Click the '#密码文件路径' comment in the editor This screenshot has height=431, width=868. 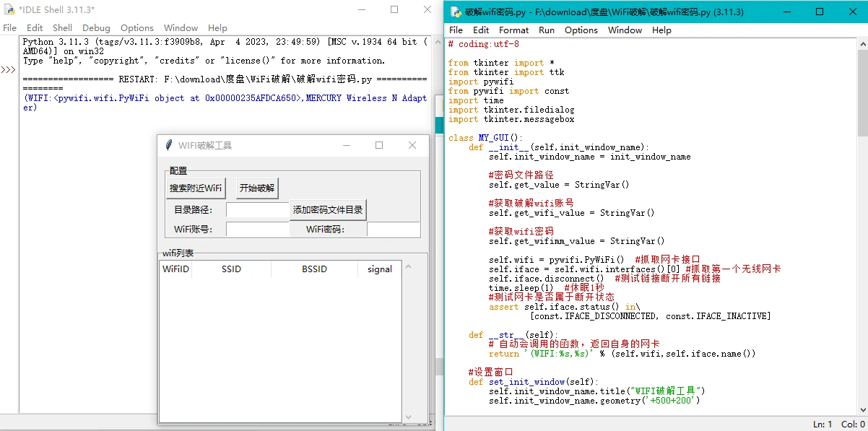[521, 175]
